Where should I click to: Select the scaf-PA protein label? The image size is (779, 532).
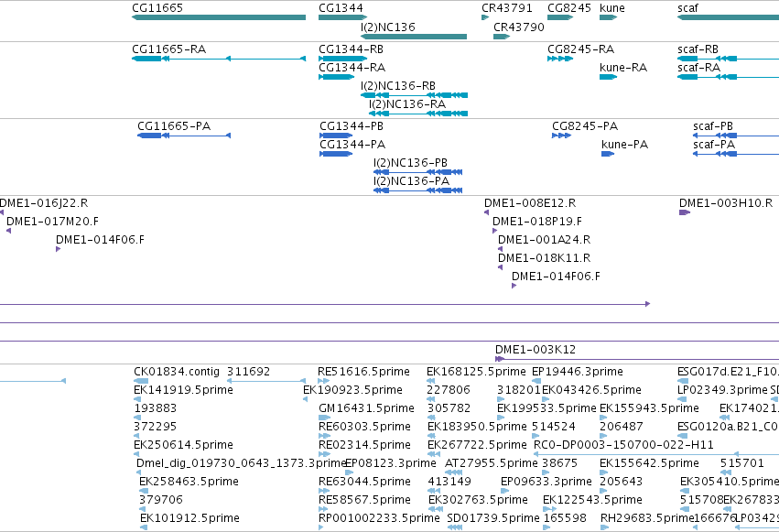coord(714,145)
